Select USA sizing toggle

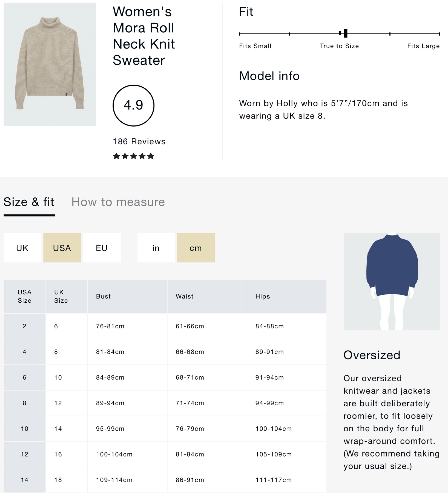[x=62, y=248]
